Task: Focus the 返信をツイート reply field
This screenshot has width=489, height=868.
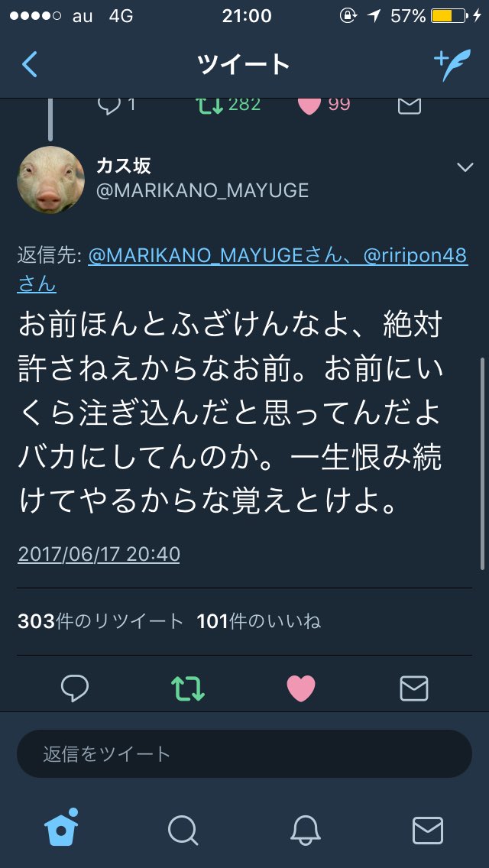Action: click(x=244, y=754)
